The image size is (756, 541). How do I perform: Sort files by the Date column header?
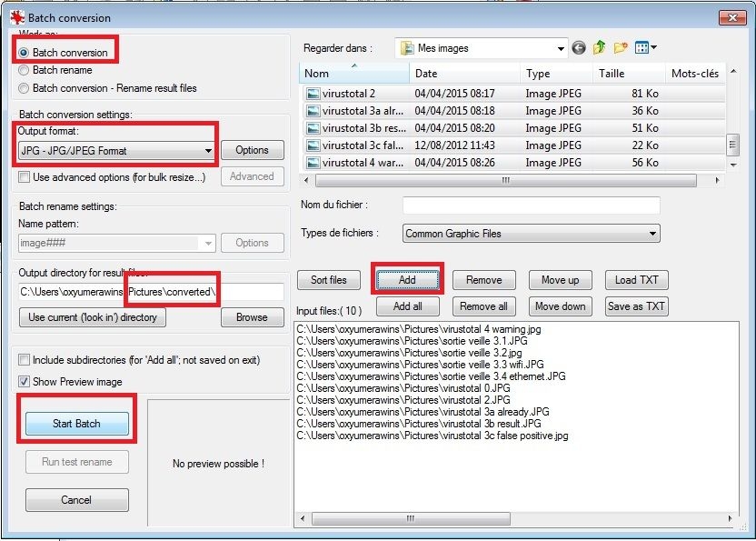click(463, 74)
